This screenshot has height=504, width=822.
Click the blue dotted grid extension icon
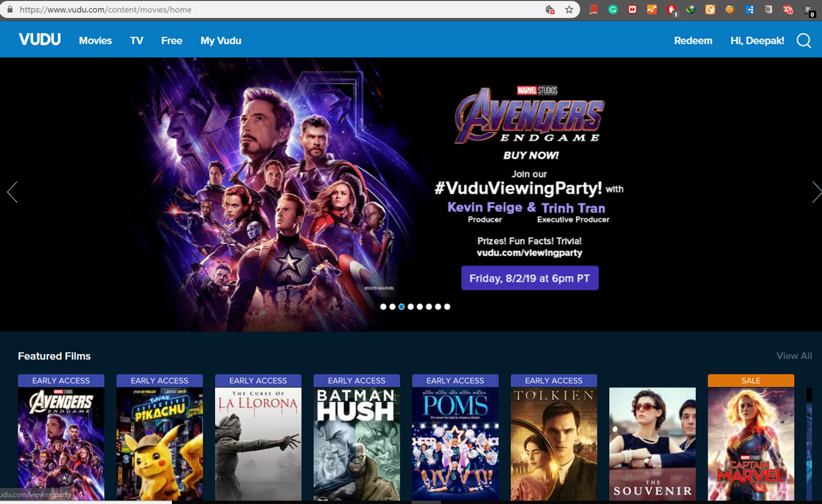[749, 10]
